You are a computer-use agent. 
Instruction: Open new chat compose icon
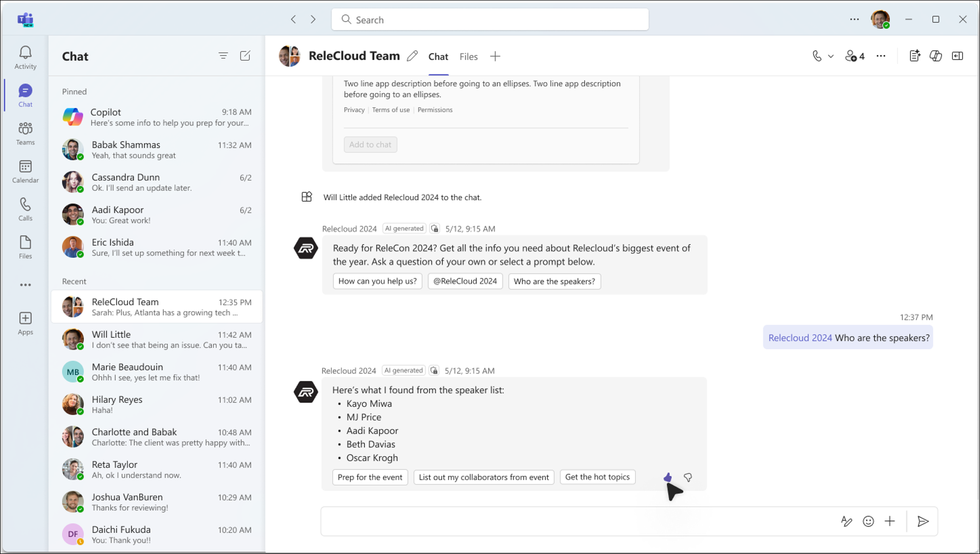point(245,56)
